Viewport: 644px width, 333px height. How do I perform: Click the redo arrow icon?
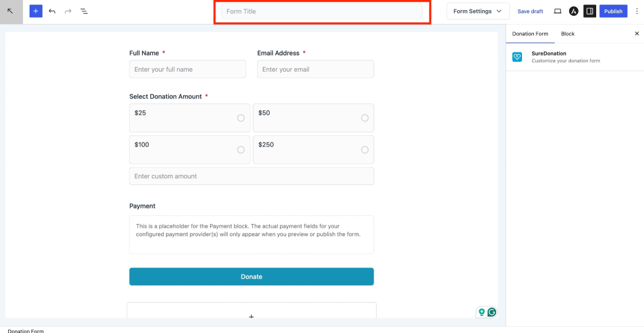[68, 11]
